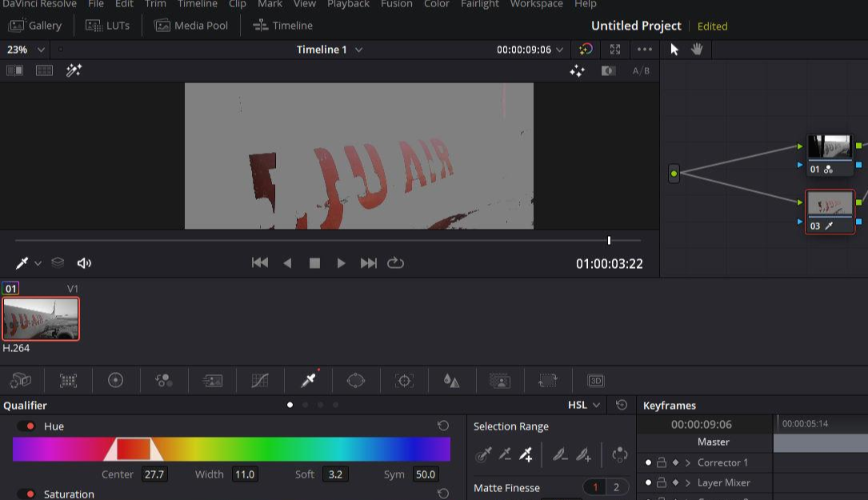Open the Playback menu
The image size is (868, 500).
point(348,4)
